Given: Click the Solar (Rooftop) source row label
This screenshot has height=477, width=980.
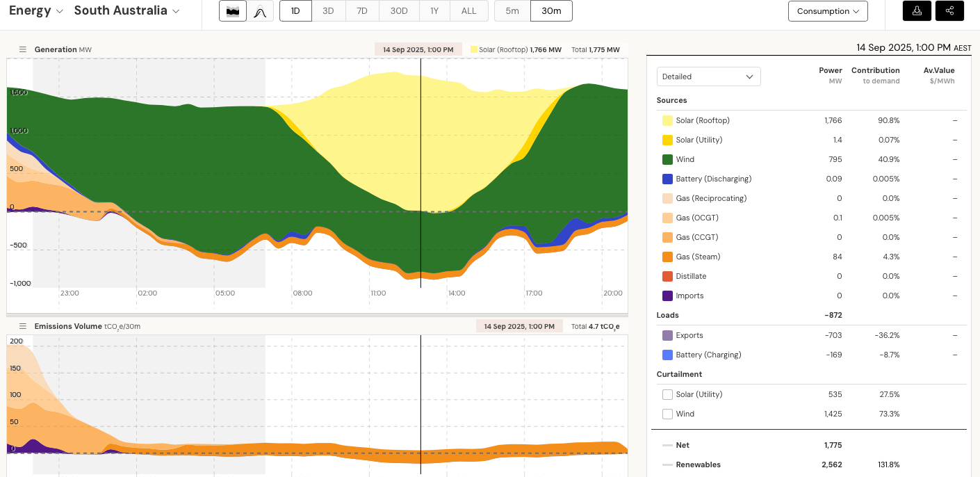Looking at the screenshot, I should [x=702, y=120].
